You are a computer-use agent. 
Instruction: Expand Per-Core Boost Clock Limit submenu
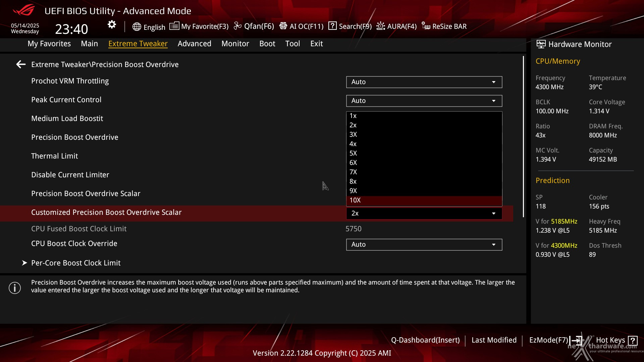[x=76, y=263]
